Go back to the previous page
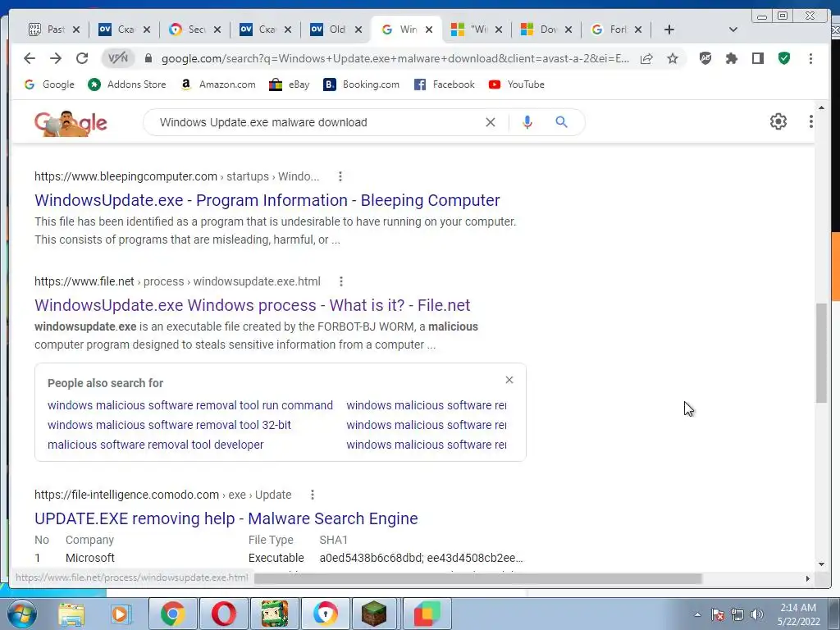The height and width of the screenshot is (630, 840). (30, 58)
